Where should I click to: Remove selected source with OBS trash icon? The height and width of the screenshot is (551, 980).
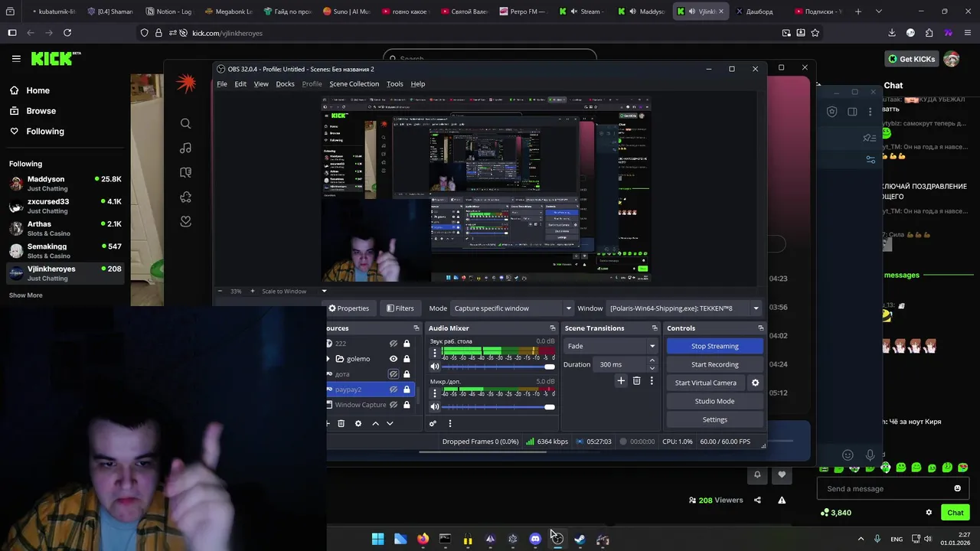(341, 423)
